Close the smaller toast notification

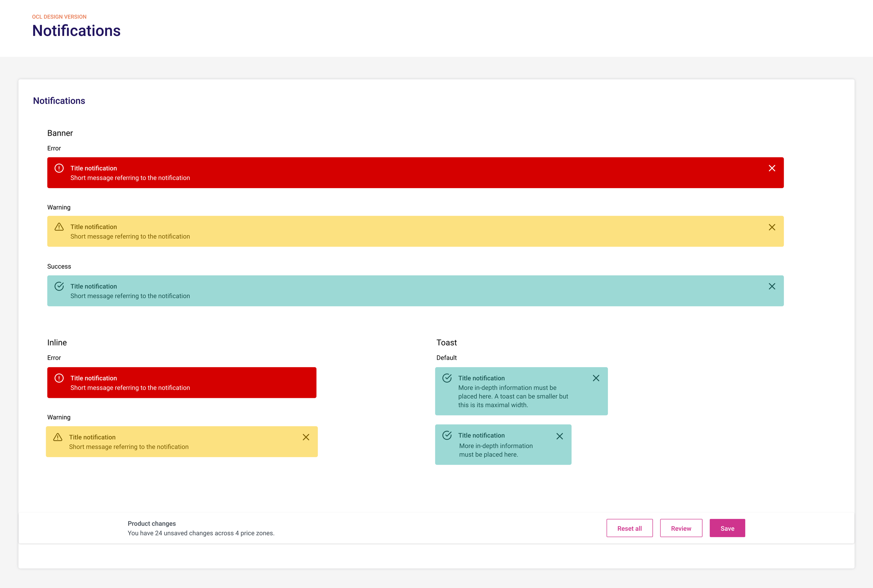(x=559, y=436)
